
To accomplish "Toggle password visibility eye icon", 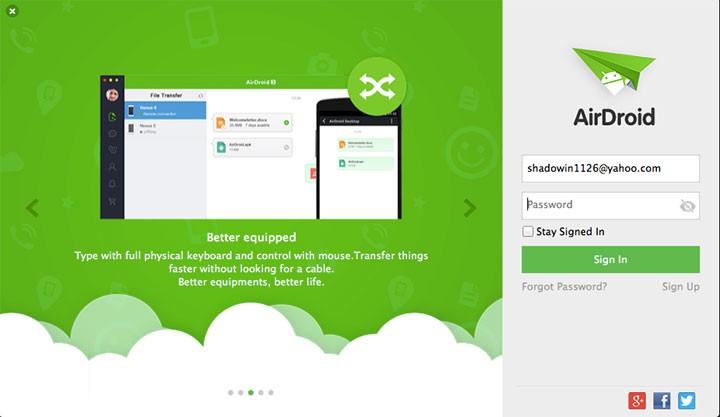I will [x=687, y=206].
